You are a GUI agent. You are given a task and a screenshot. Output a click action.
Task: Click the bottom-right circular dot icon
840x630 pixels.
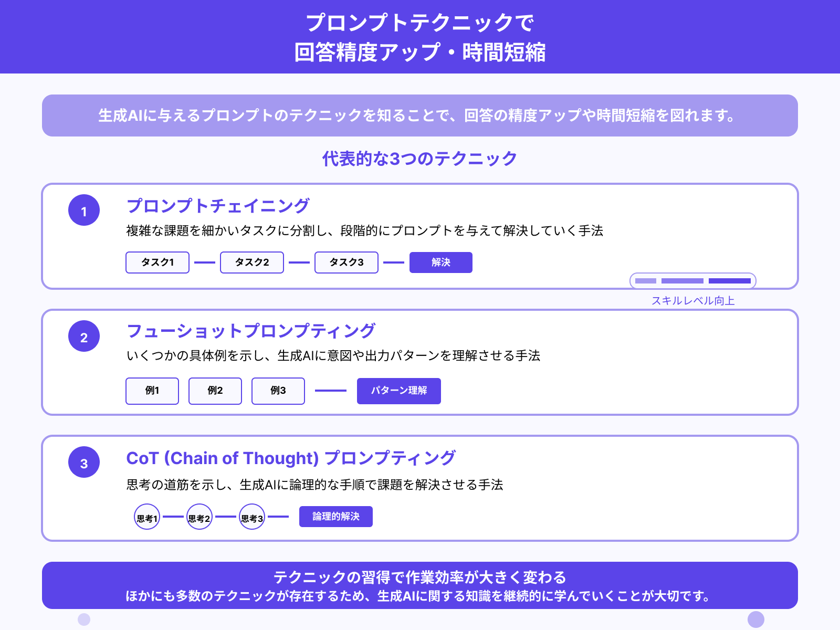pos(756,619)
